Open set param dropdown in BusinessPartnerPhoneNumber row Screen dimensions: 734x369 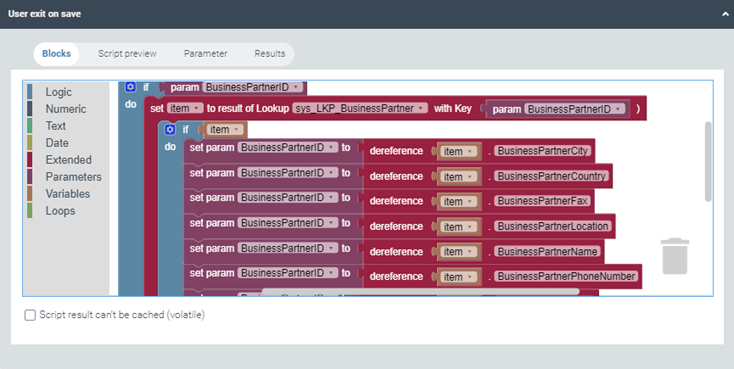(x=287, y=273)
